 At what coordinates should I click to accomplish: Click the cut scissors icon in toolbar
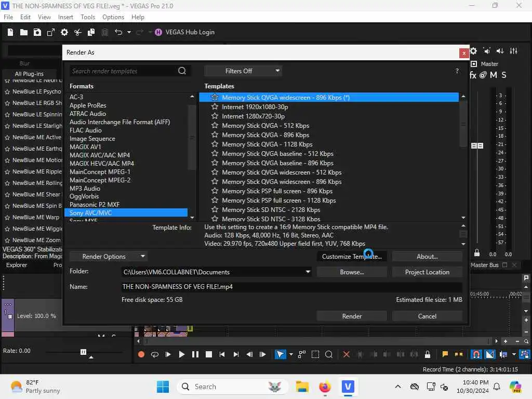click(x=78, y=32)
